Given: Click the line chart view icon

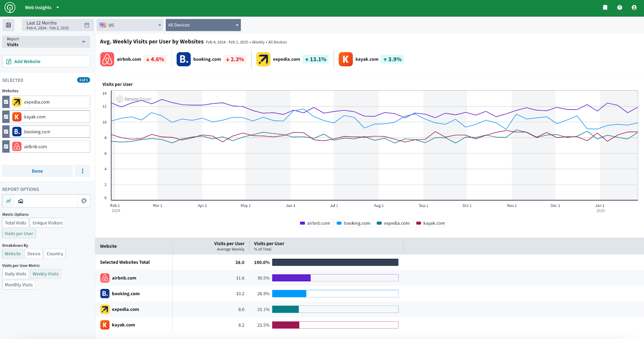Looking at the screenshot, I should [x=9, y=201].
